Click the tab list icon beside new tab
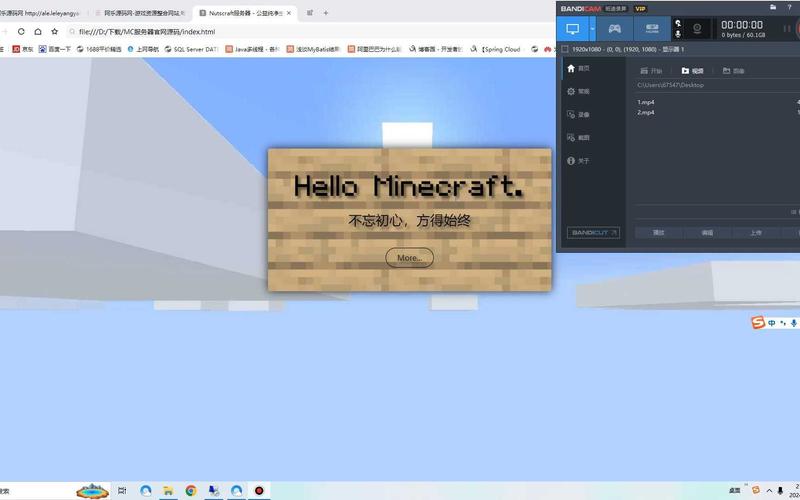Image resolution: width=800 pixels, height=500 pixels. (310, 13)
